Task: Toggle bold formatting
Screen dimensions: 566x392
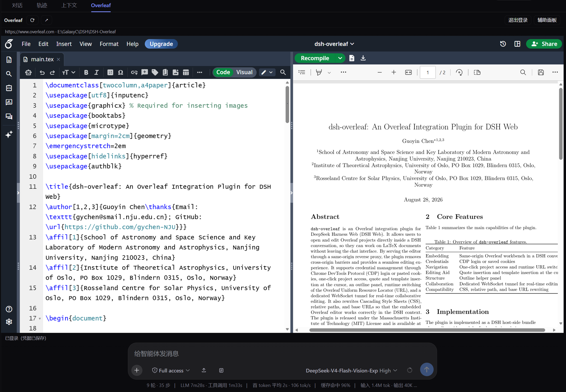Action: pyautogui.click(x=86, y=72)
